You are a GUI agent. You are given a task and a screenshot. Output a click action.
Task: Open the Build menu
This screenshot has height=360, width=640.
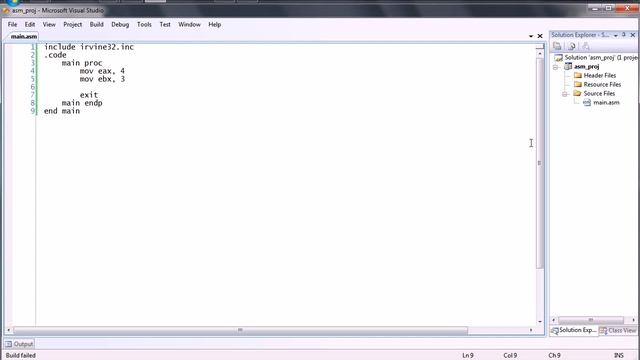pos(97,24)
